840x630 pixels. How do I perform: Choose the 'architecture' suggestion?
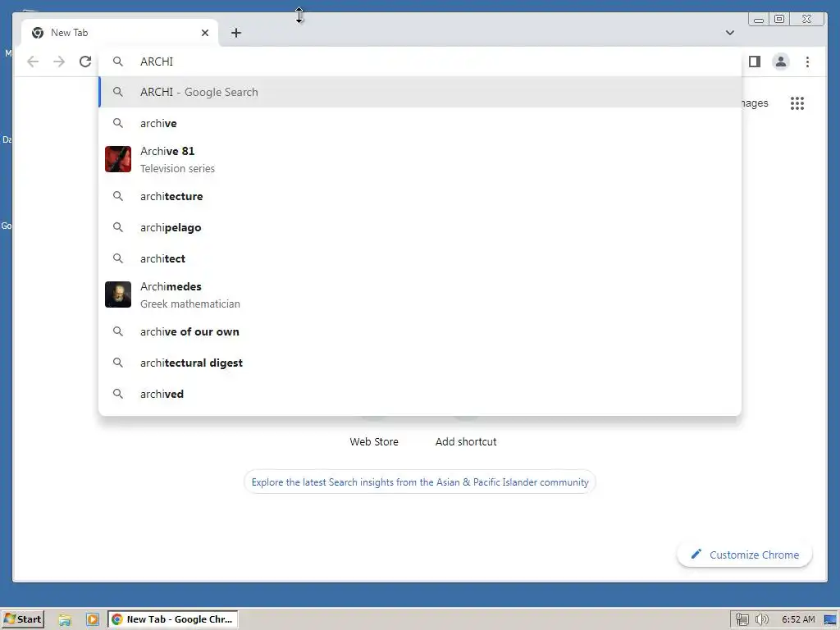tap(420, 196)
